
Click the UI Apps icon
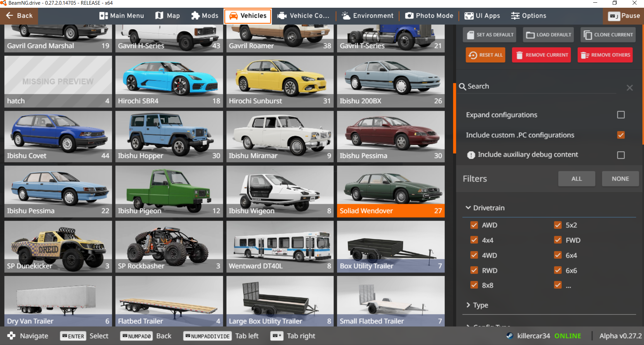(x=469, y=16)
